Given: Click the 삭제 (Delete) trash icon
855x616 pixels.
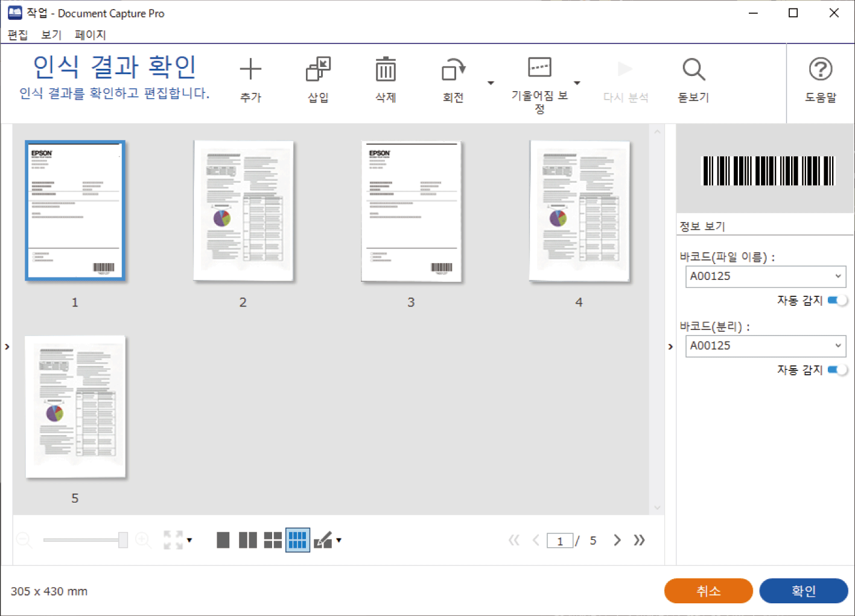Looking at the screenshot, I should 386,70.
